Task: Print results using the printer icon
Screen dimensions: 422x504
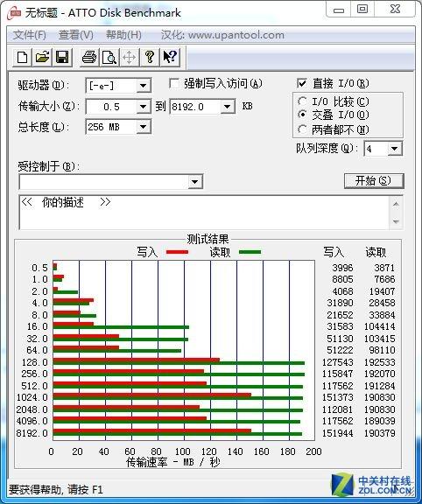Action: 89,57
